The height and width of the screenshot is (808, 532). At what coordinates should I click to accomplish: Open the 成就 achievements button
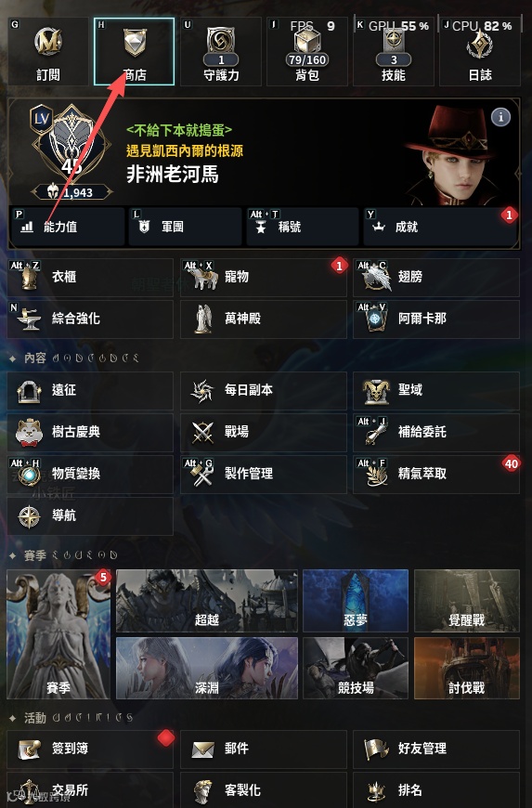coord(440,227)
